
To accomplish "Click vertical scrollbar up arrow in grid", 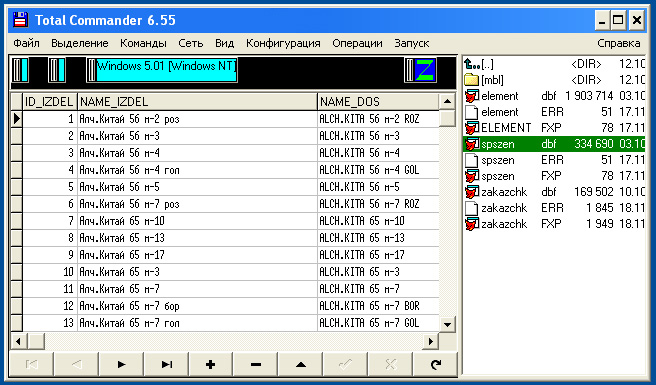I will pyautogui.click(x=447, y=101).
